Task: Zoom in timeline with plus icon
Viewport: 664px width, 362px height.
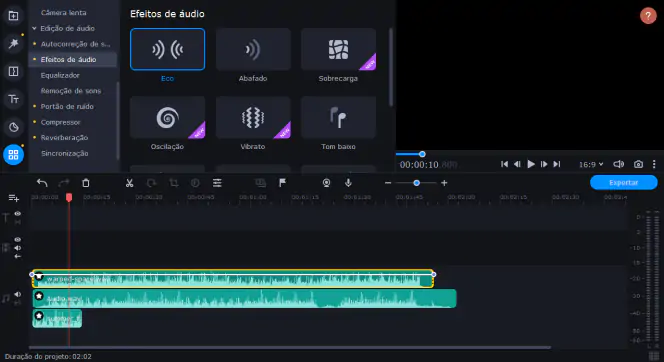Action: coord(444,183)
